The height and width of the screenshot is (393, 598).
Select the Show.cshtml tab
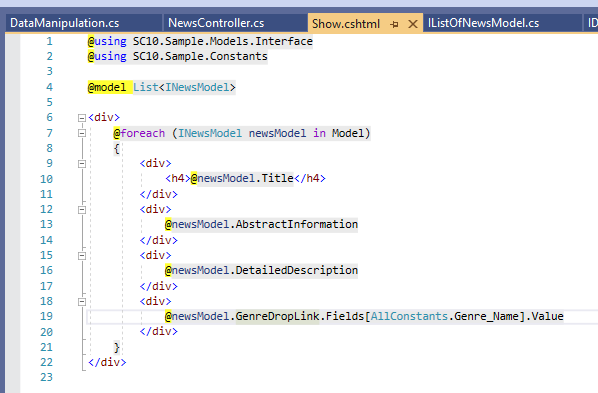coord(346,24)
